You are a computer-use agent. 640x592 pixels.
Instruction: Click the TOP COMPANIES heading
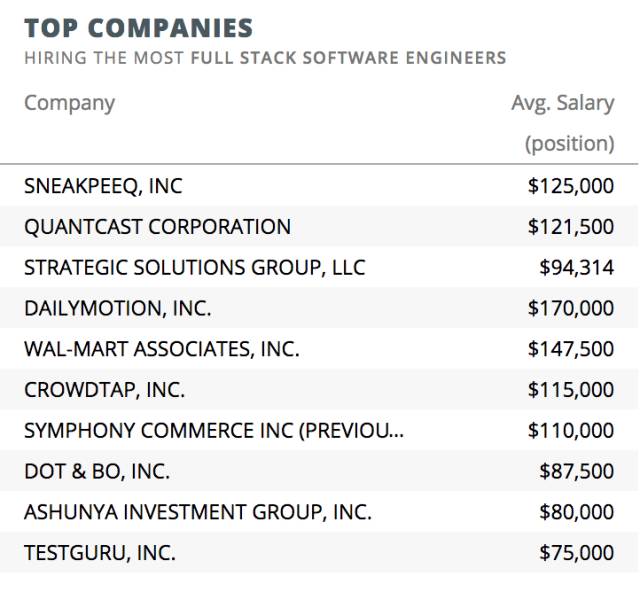tap(138, 27)
